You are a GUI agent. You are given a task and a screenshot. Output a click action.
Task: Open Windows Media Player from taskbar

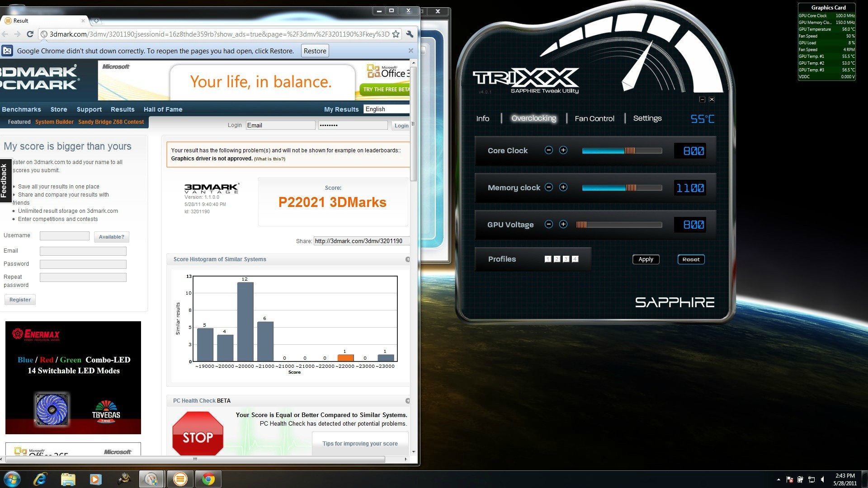coord(95,479)
